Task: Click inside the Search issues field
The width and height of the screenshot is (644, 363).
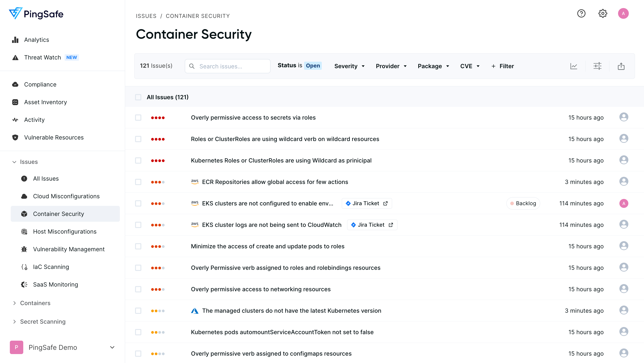Action: point(227,66)
